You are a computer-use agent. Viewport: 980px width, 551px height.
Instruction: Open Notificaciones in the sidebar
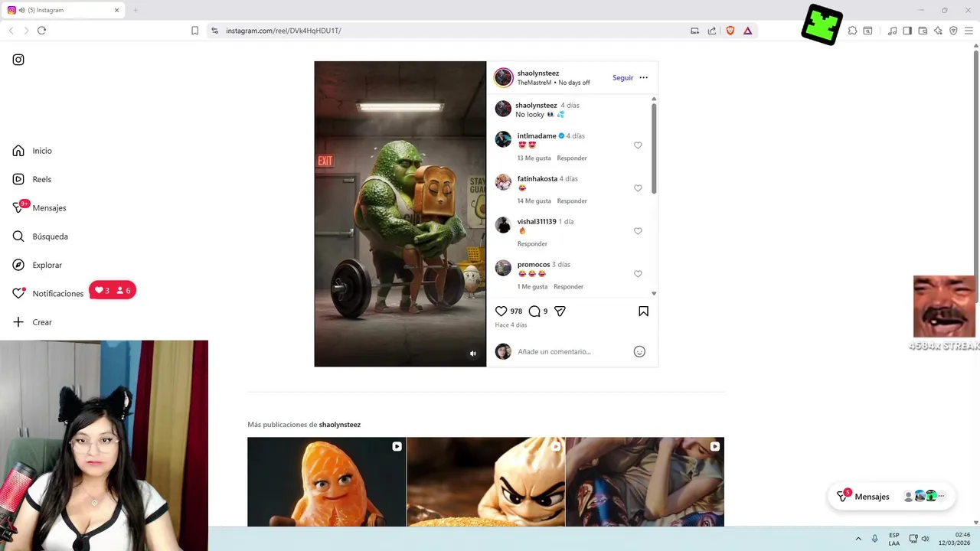(x=48, y=293)
